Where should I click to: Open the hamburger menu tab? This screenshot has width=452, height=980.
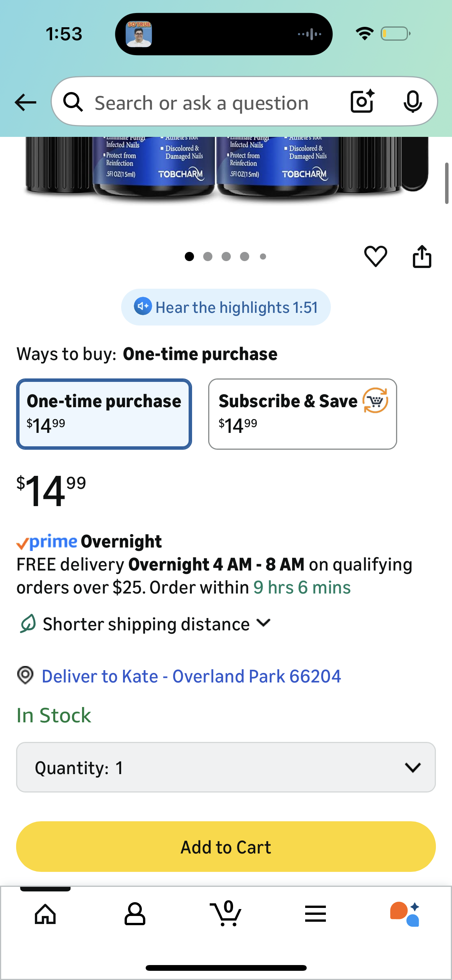315,914
